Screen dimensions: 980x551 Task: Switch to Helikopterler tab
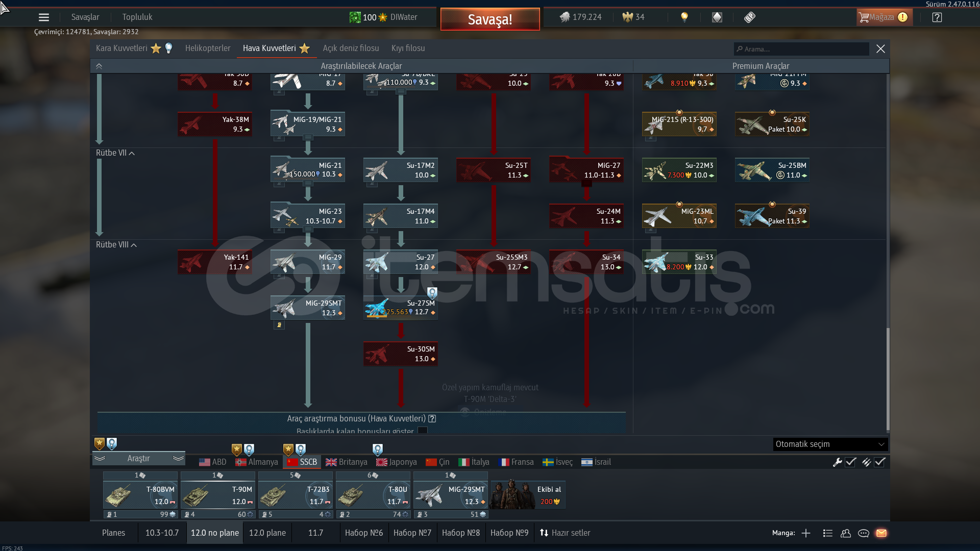[x=208, y=48]
